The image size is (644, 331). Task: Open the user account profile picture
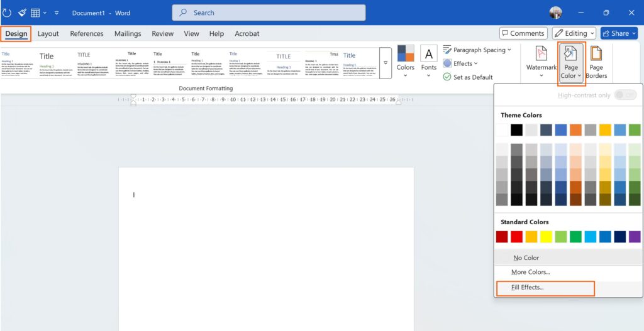(555, 13)
